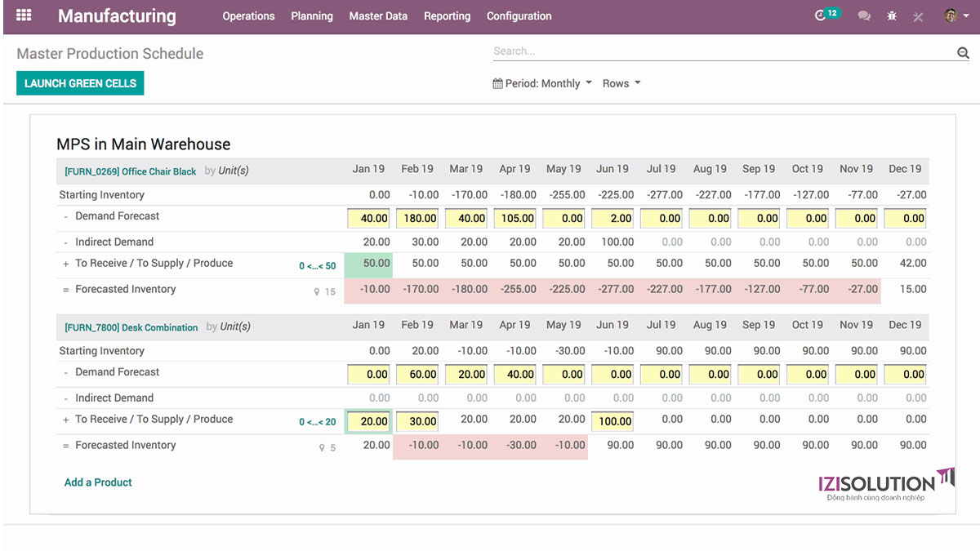The image size is (980, 551).
Task: Open the apps grid menu
Action: click(24, 16)
